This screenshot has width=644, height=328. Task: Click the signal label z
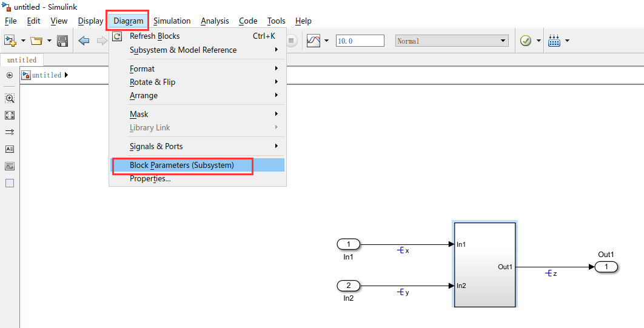pyautogui.click(x=555, y=273)
